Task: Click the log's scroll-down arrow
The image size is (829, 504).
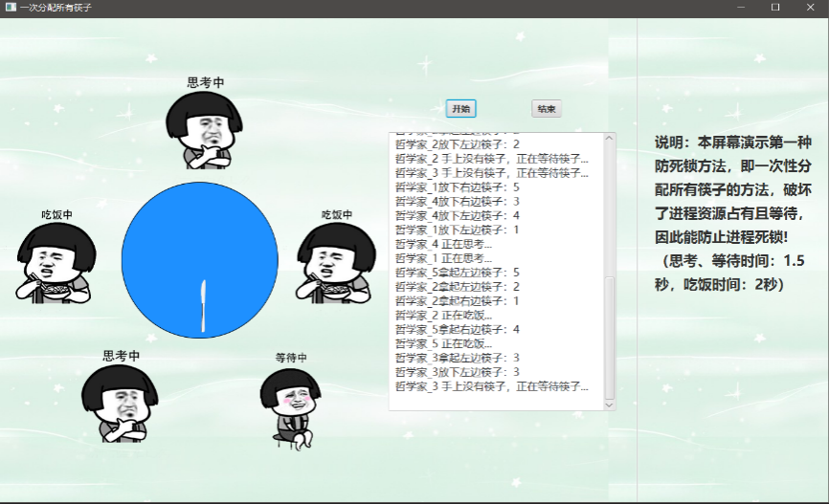Action: pyautogui.click(x=609, y=405)
